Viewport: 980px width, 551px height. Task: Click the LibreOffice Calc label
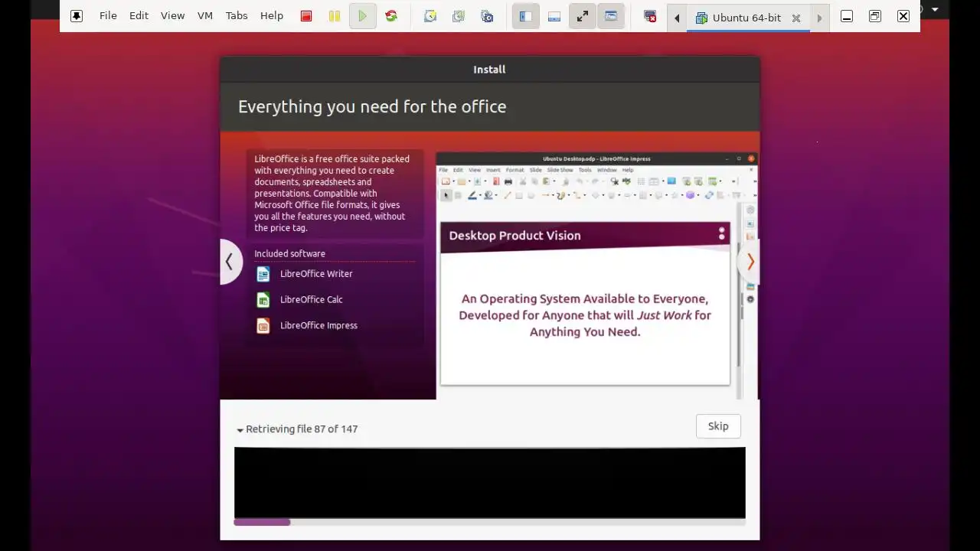(311, 299)
